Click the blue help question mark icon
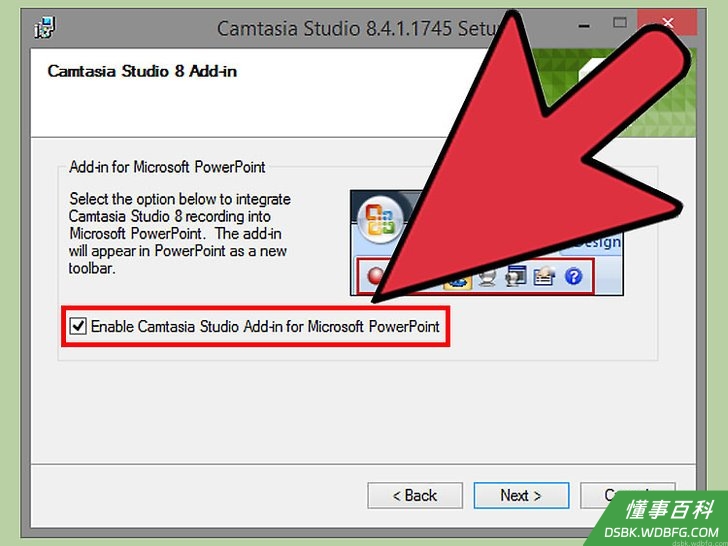The width and height of the screenshot is (728, 546). 573,277
